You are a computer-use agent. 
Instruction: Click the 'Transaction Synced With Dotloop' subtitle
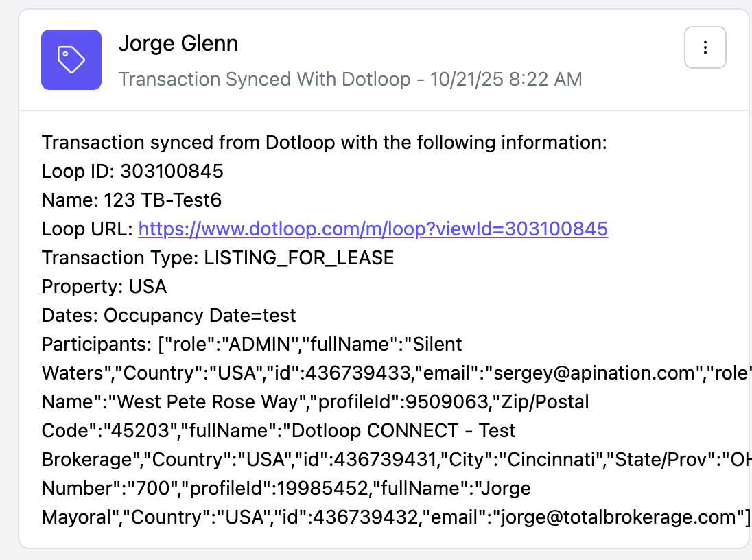pos(350,79)
